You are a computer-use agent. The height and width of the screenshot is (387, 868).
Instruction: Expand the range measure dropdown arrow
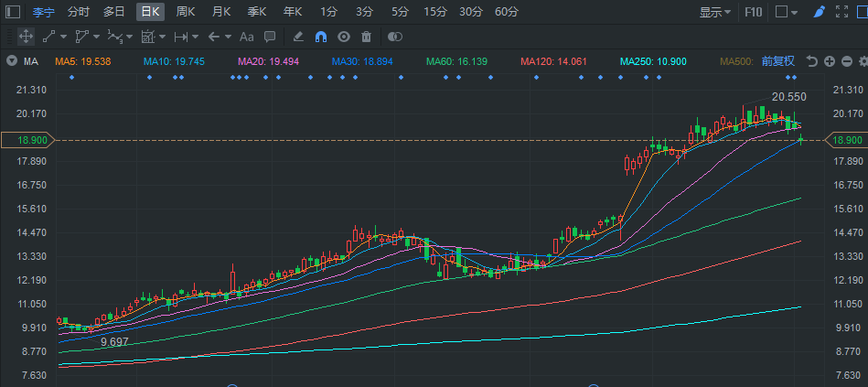(x=196, y=38)
